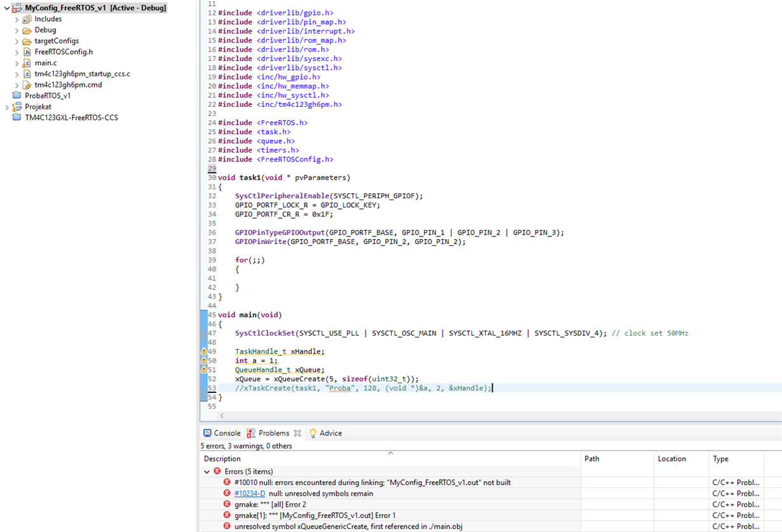Click error icon of gmake[1] Error 1 row
The height and width of the screenshot is (532, 782).
[x=227, y=515]
